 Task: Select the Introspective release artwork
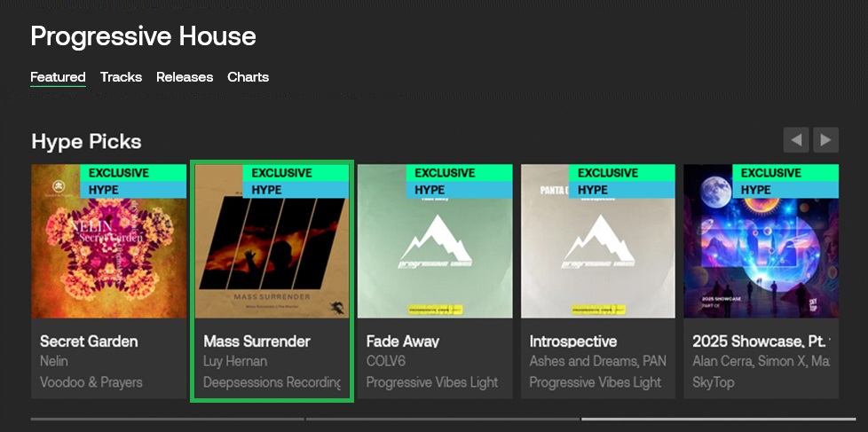click(598, 241)
